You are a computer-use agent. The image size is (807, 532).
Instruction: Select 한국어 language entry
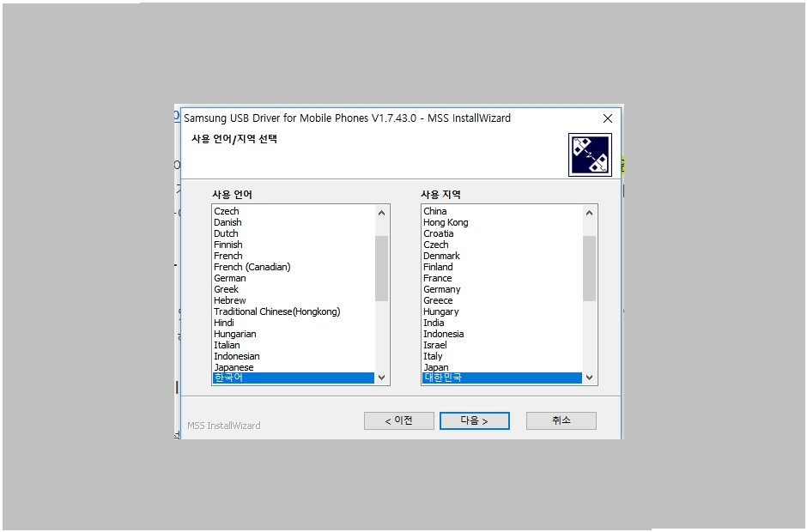294,378
